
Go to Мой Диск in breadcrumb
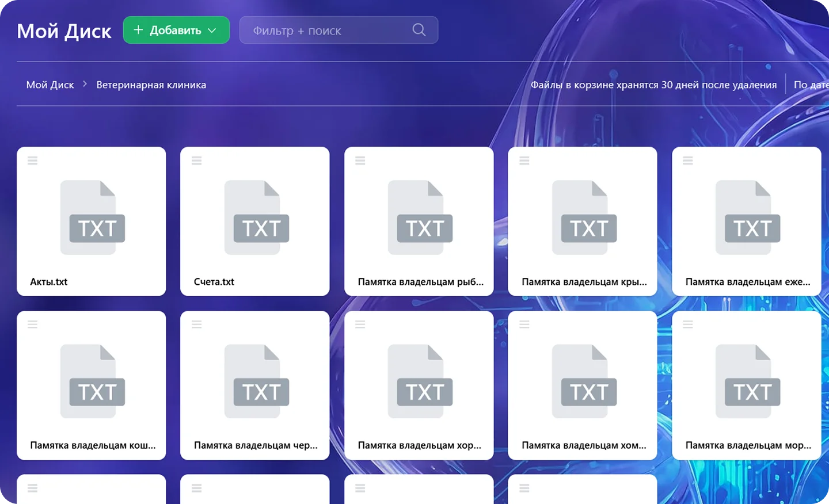pos(50,85)
